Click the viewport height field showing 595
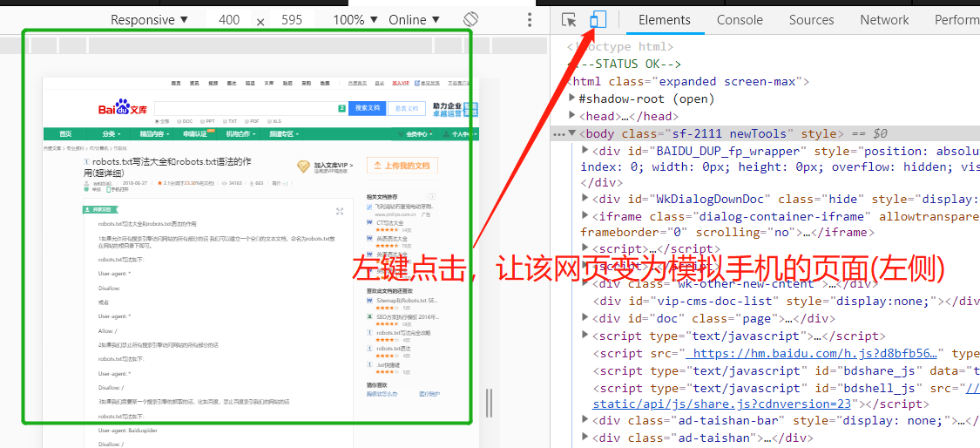The width and height of the screenshot is (980, 448). click(292, 20)
